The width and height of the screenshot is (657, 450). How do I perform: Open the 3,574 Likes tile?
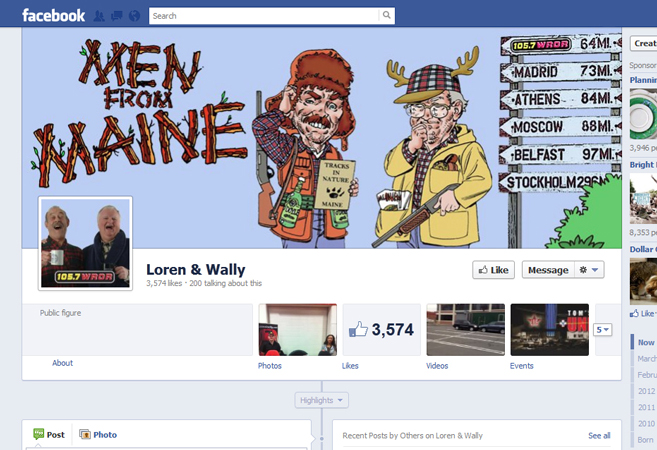coord(382,330)
